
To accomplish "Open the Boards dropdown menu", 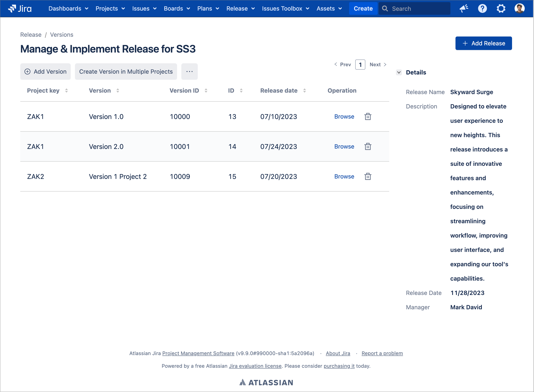I will coord(177,8).
